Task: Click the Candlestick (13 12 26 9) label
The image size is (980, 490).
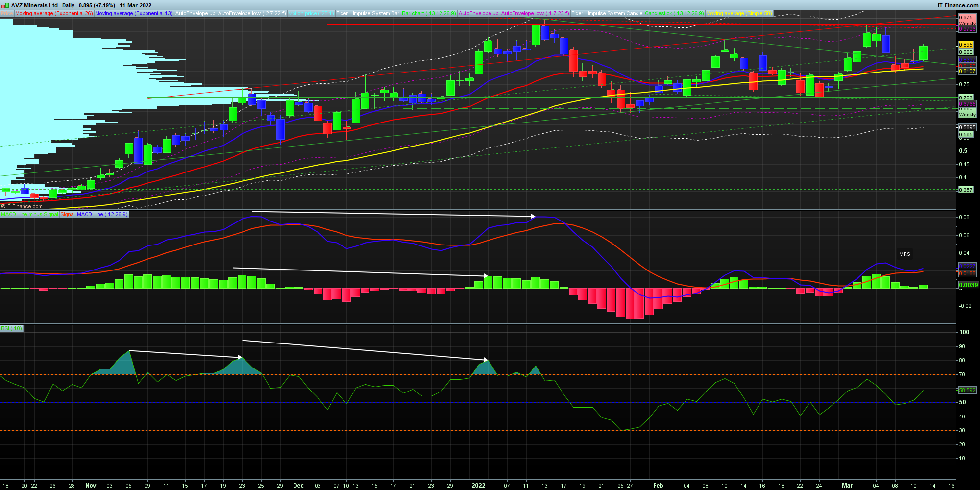Action: click(x=675, y=13)
